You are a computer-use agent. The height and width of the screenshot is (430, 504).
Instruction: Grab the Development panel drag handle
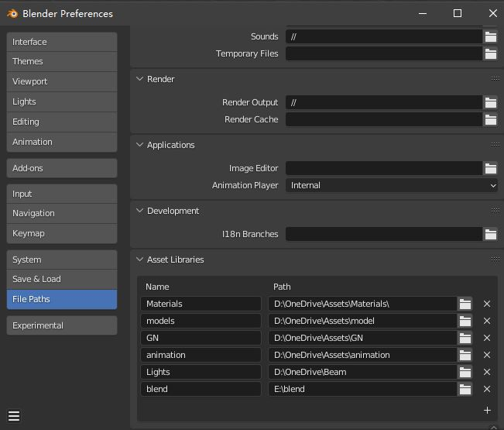(x=495, y=211)
